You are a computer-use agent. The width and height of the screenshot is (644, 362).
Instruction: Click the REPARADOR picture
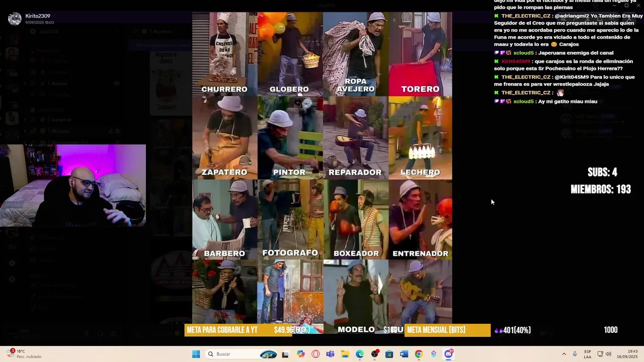[x=355, y=138]
